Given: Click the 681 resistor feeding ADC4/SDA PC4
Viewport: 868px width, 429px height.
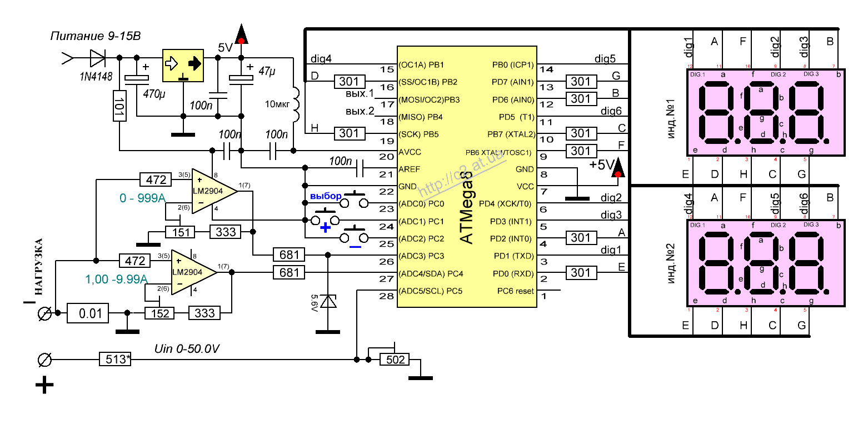Looking at the screenshot, I should [289, 272].
